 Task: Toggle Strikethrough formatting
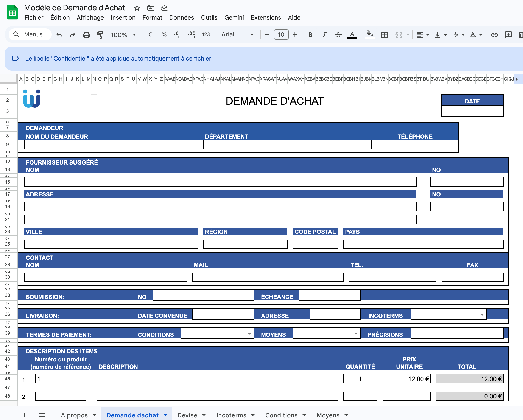click(338, 35)
